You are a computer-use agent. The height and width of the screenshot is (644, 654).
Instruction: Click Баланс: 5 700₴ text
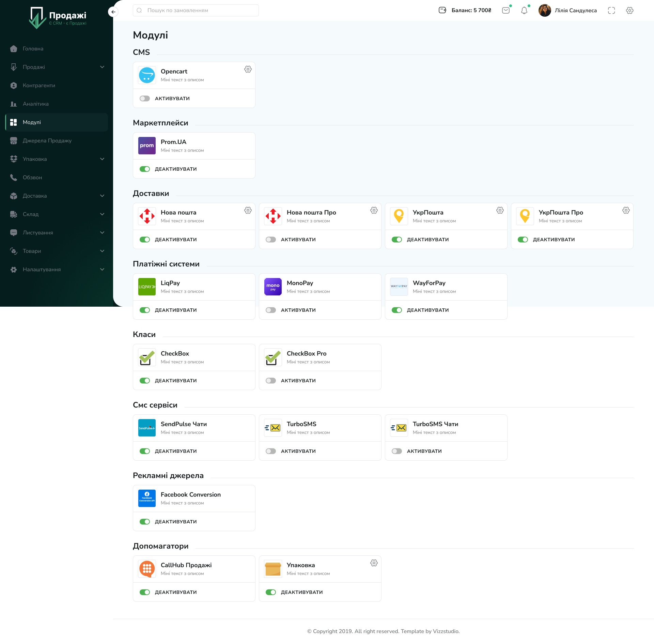pos(471,10)
